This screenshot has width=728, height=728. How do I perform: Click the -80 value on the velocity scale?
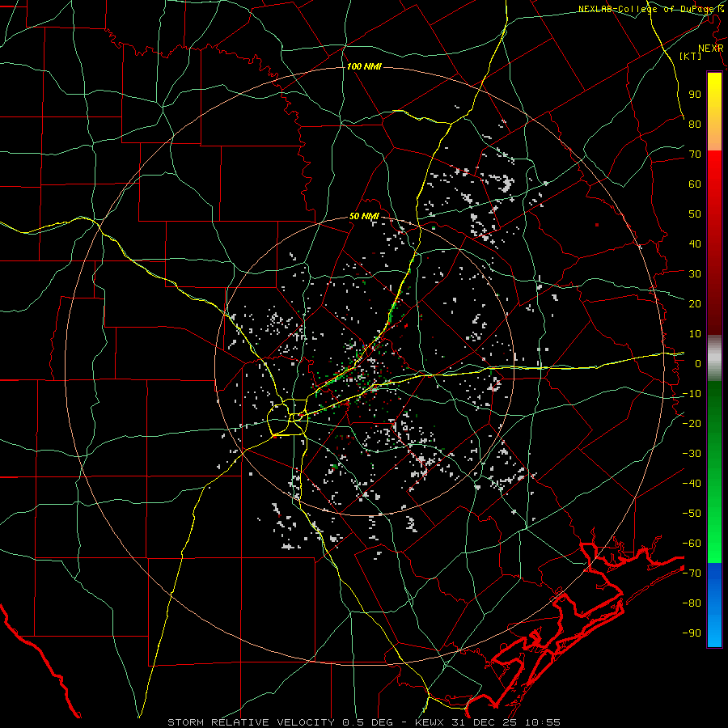692,603
